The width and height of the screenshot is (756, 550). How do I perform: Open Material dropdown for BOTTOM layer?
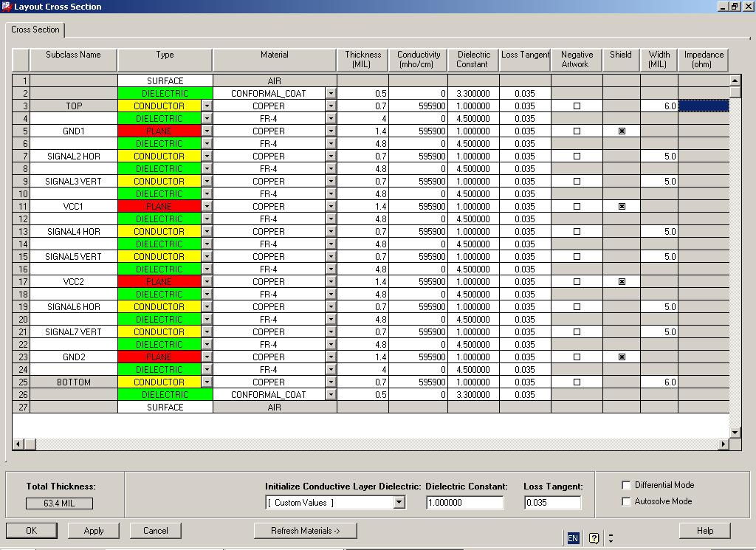coord(331,382)
